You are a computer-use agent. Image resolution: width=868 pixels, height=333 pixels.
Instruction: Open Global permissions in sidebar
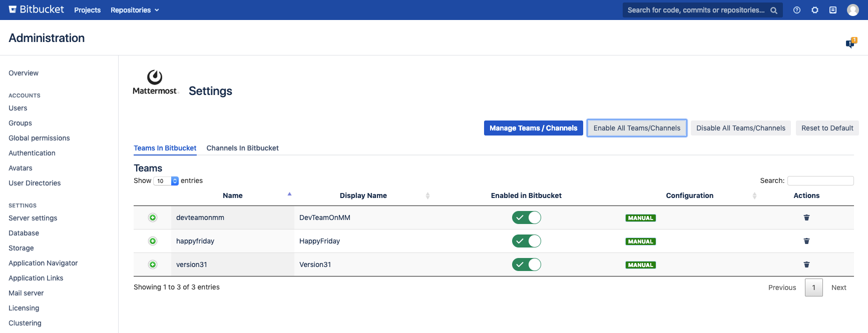pos(39,138)
